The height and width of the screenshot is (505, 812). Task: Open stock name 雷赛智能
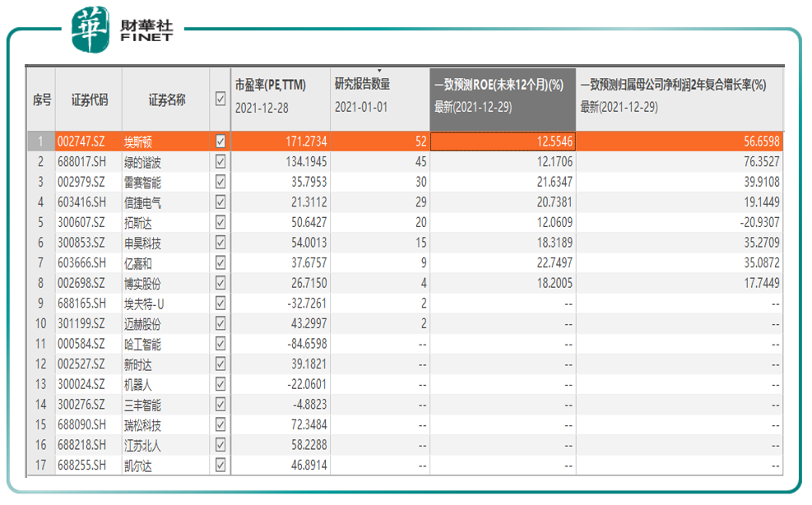[142, 183]
